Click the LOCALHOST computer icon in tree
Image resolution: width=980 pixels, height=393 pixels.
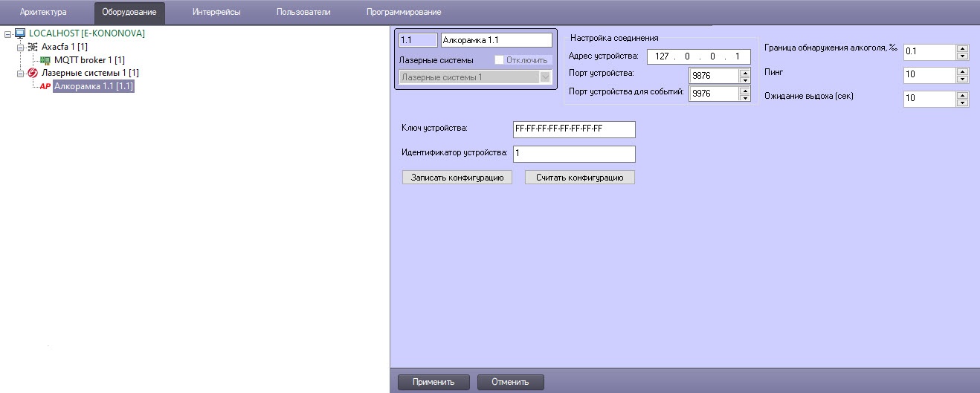coord(20,33)
